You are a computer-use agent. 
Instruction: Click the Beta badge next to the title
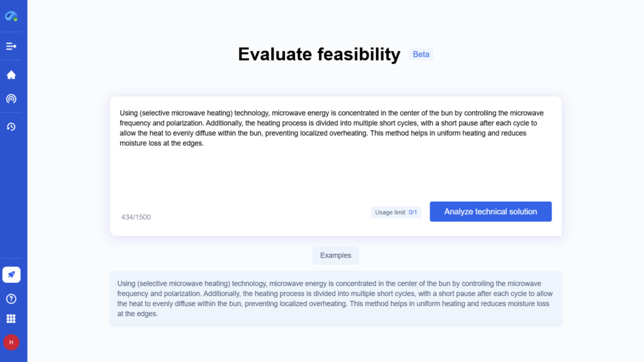(x=421, y=55)
